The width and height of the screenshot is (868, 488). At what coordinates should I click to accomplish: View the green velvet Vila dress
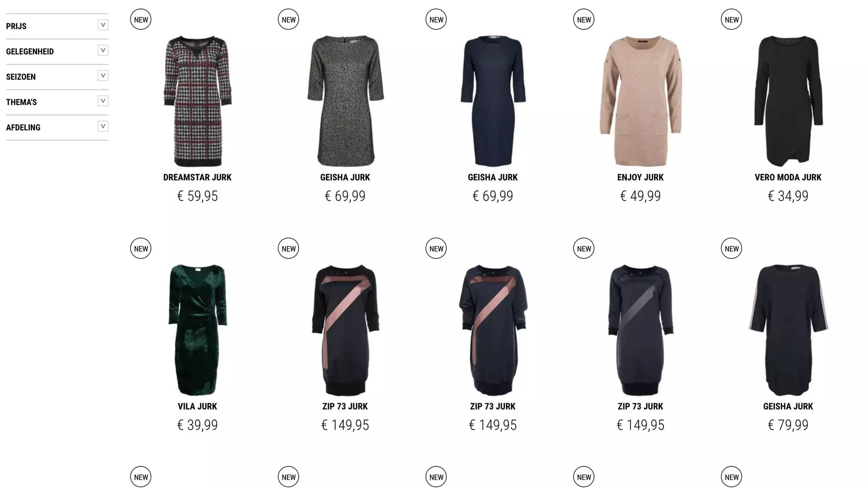click(198, 330)
